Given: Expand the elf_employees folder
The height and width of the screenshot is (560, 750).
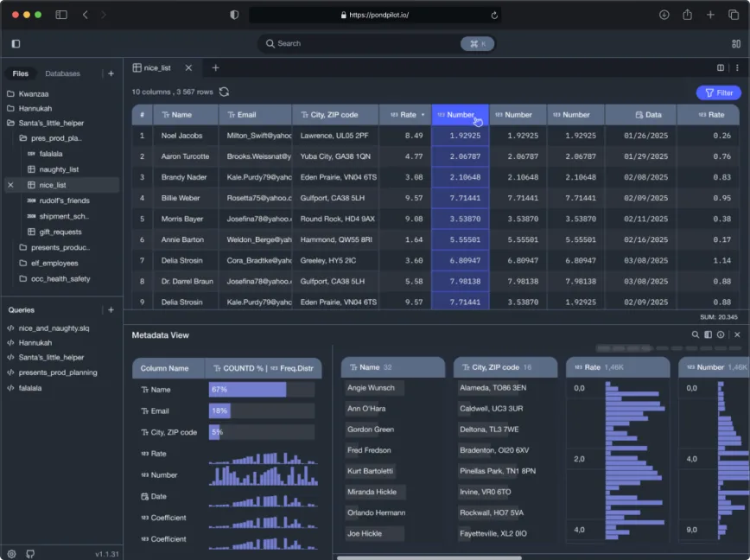Looking at the screenshot, I should tap(48, 264).
